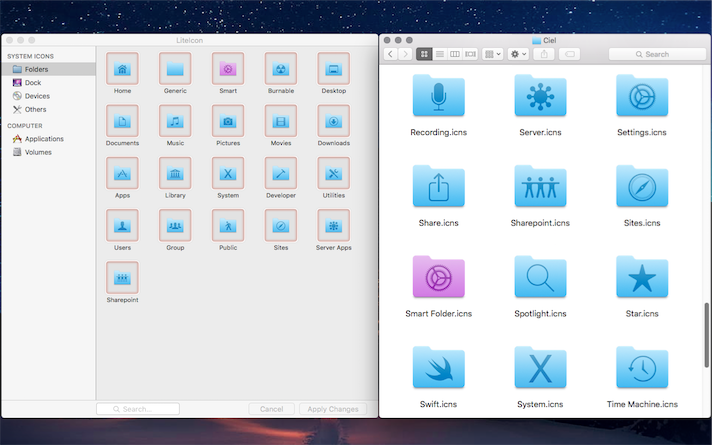The width and height of the screenshot is (712, 445).
Task: Pick the Burnable folder icon
Action: tap(281, 69)
